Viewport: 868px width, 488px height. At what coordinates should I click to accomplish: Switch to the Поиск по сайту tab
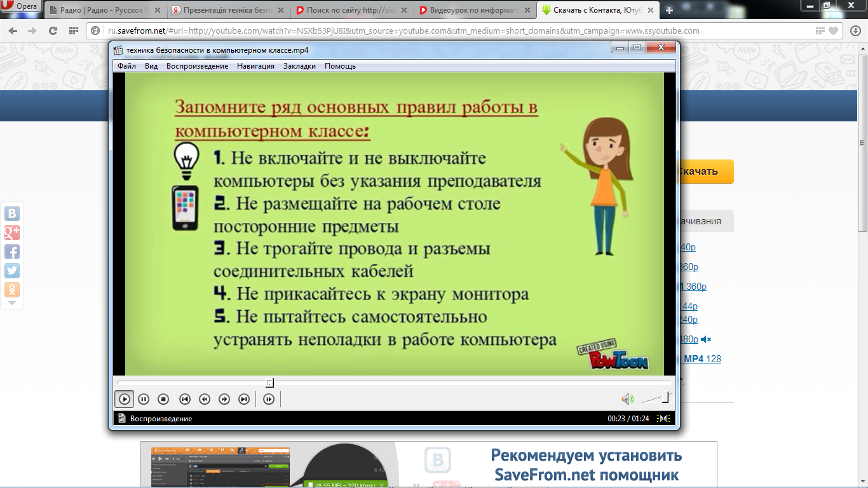[x=353, y=11]
